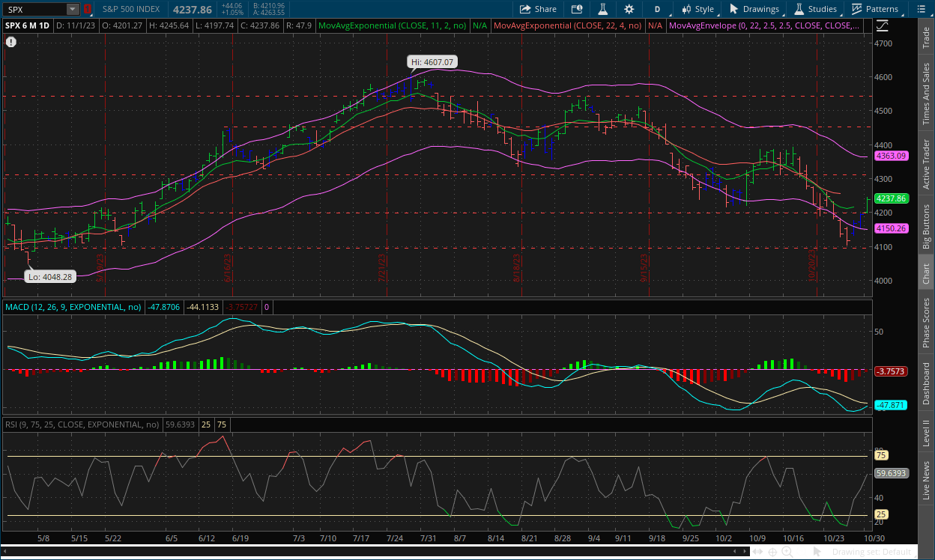
Task: Open the SPX symbol dropdown arrow
Action: [72, 9]
